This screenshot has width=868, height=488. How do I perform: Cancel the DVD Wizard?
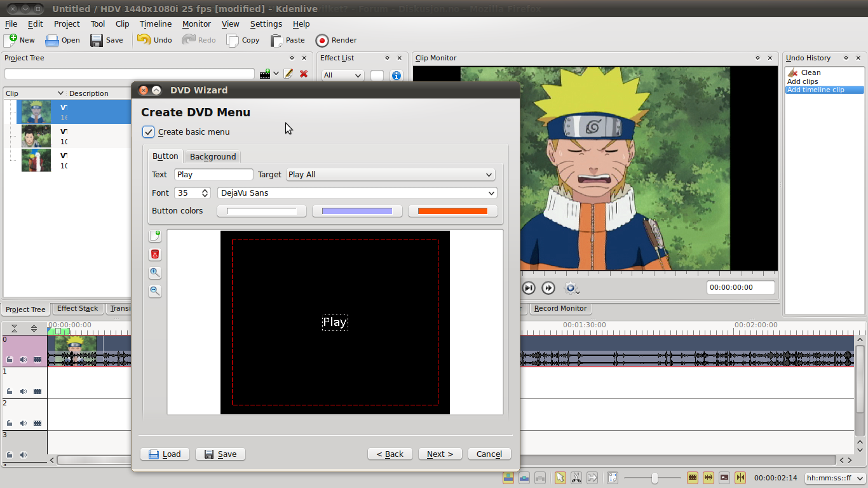click(489, 454)
